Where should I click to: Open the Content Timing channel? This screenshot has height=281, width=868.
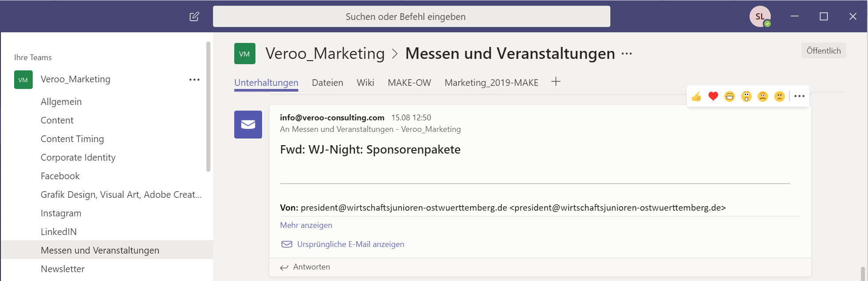[x=72, y=139]
